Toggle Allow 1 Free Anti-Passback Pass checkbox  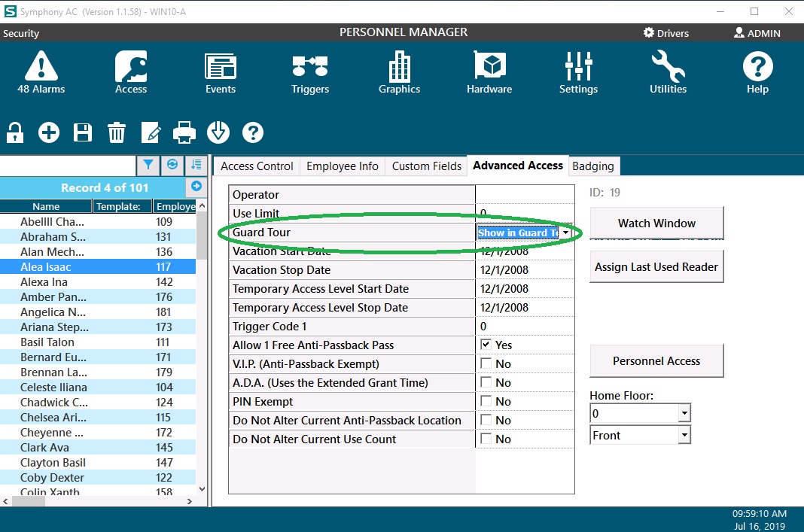(x=486, y=345)
